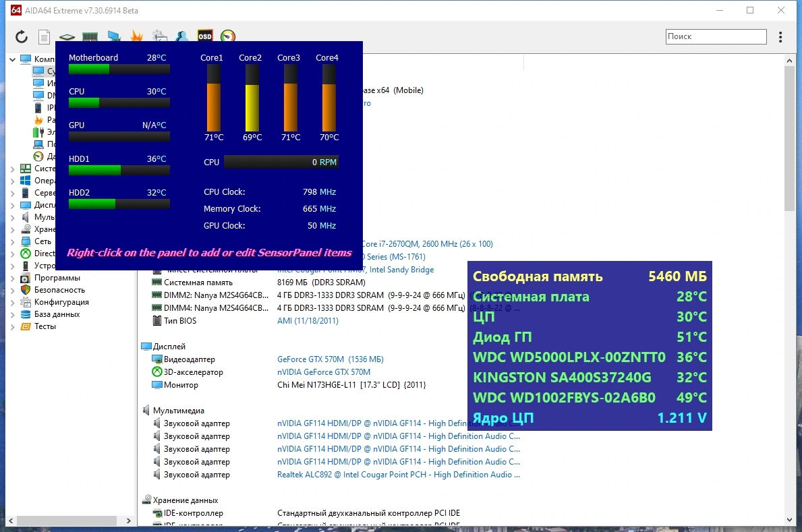
Task: Click the battery plug power icon in tree
Action: tap(38, 132)
